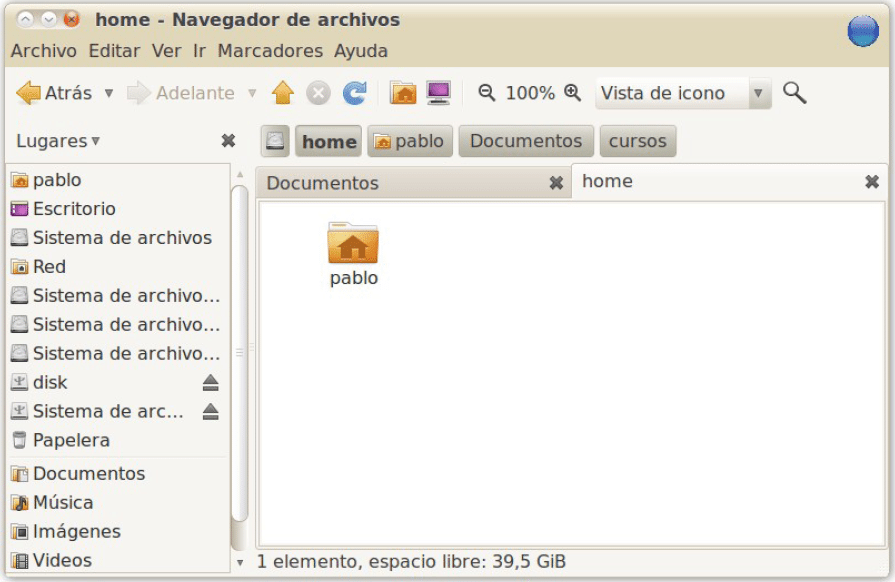Viewport: 895px width, 582px height.
Task: Expand the Lugares sidebar selector
Action: click(x=58, y=141)
